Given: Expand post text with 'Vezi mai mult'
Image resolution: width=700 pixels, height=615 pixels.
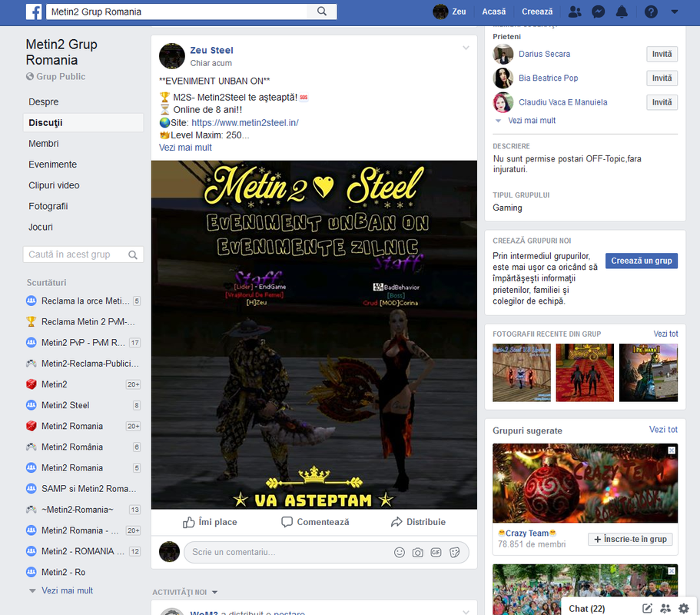Looking at the screenshot, I should click(185, 148).
